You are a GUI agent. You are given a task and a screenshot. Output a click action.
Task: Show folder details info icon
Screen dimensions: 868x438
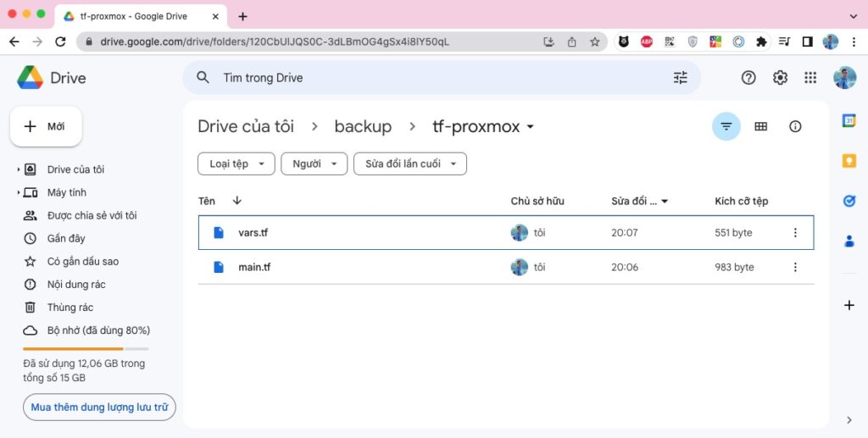coord(795,126)
